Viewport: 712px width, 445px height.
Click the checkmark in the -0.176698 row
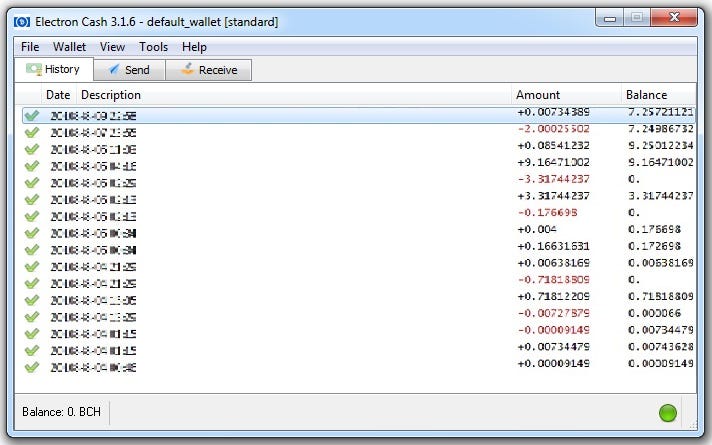31,216
